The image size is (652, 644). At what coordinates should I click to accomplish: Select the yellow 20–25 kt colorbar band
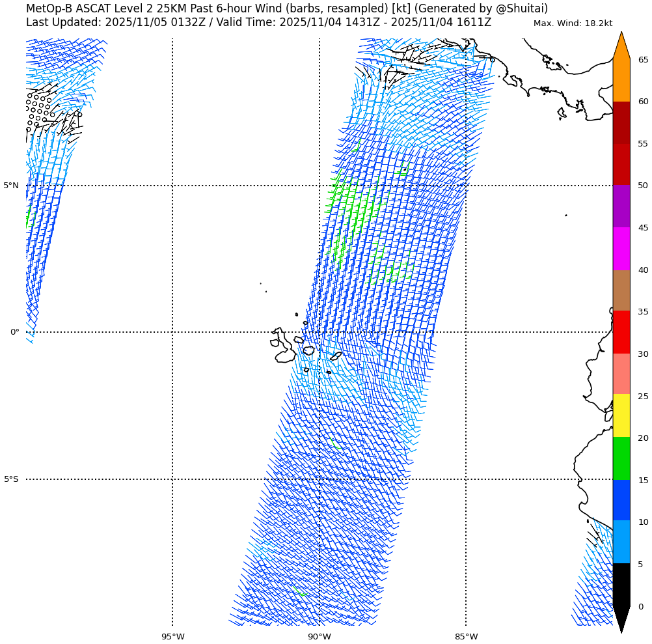click(621, 415)
